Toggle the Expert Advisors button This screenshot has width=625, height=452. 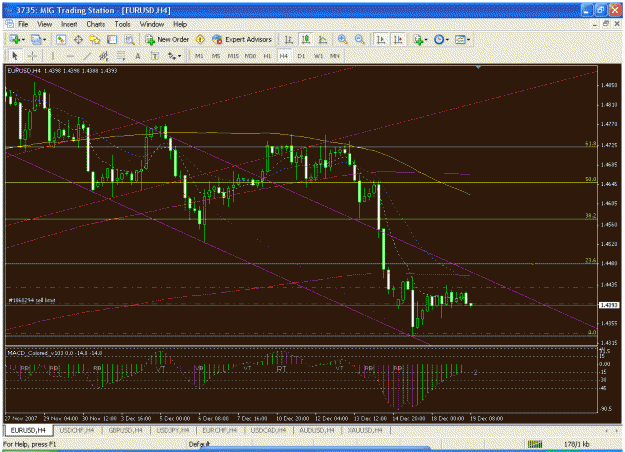point(242,39)
